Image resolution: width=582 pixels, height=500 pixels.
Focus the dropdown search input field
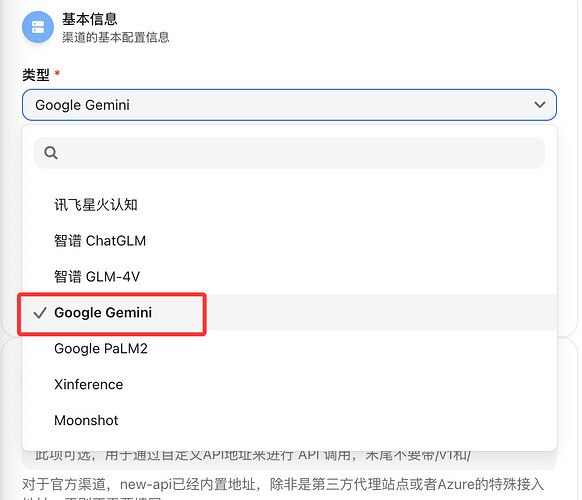[289, 153]
